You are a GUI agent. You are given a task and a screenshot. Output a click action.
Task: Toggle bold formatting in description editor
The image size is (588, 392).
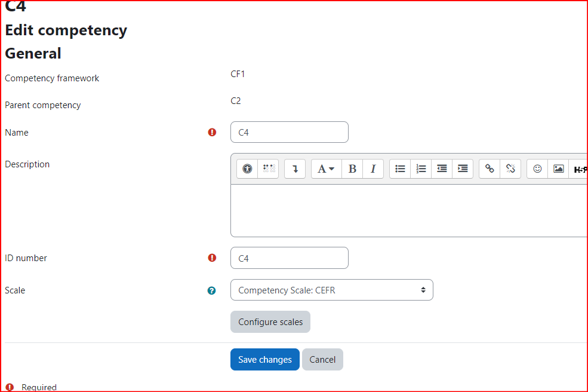point(352,169)
